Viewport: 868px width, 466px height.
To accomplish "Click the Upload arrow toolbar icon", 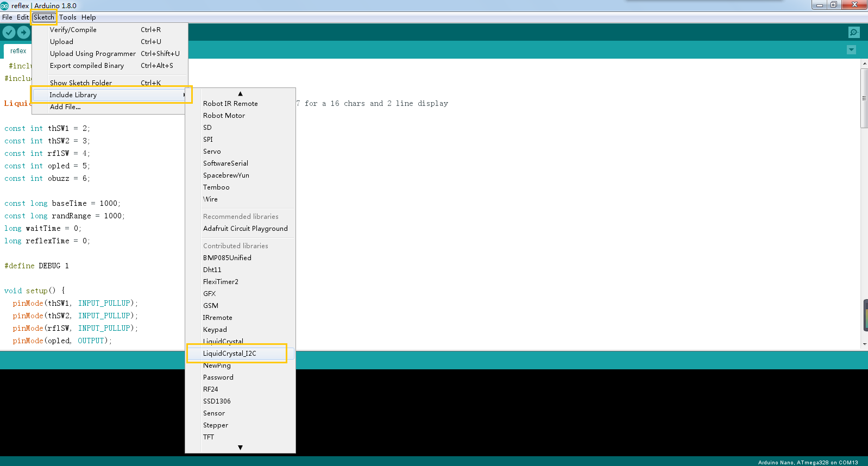I will [x=23, y=33].
